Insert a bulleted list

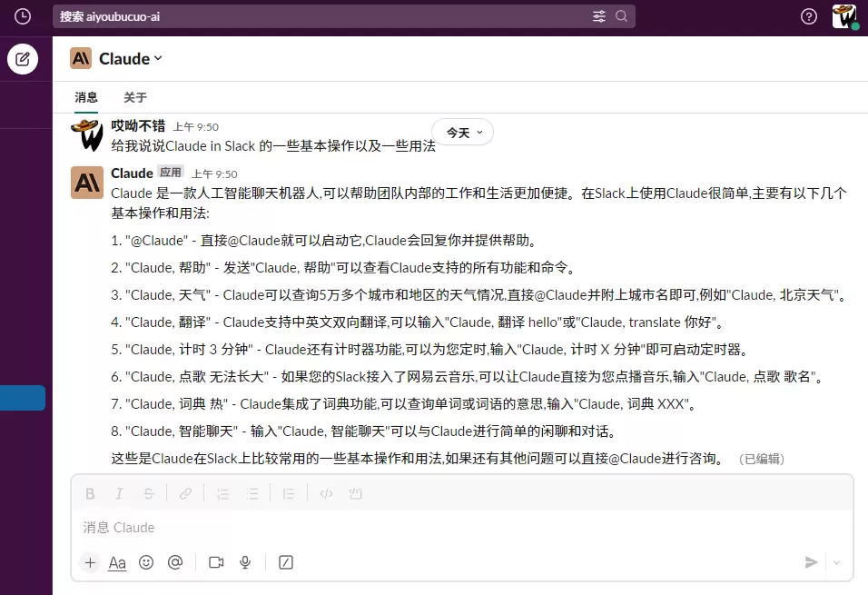point(252,493)
